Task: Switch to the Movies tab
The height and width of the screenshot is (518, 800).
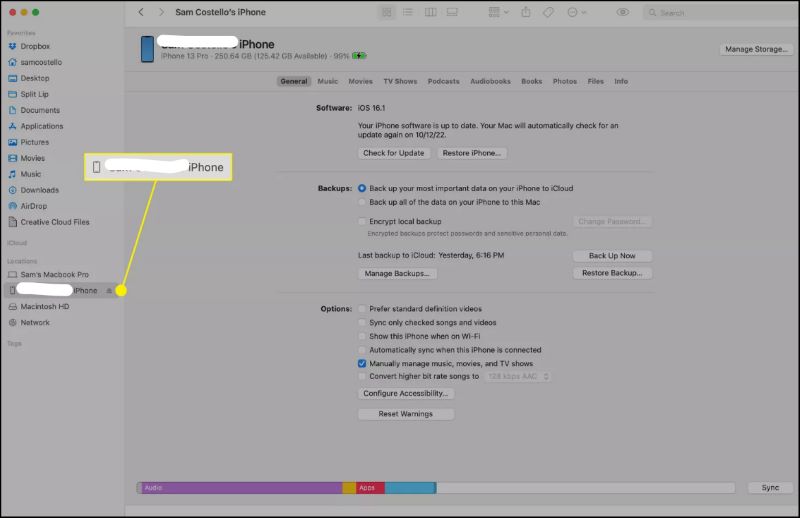Action: 361,81
